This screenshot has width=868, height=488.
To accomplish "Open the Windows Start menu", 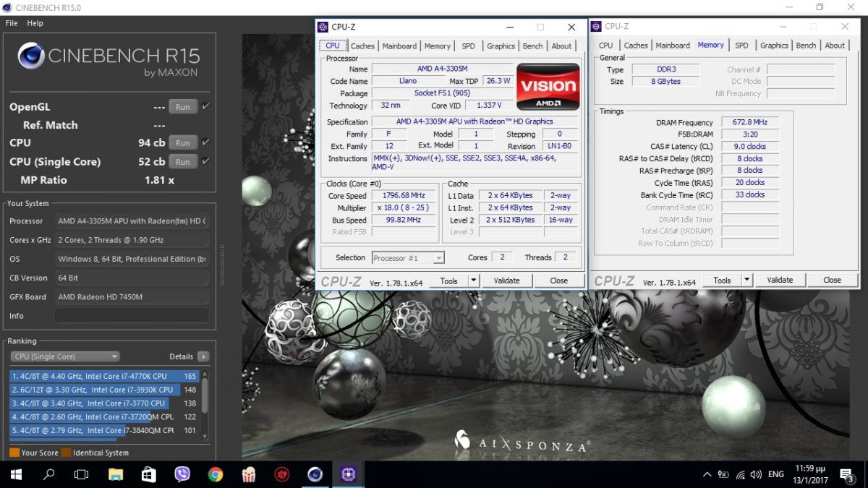I will coord(16,475).
